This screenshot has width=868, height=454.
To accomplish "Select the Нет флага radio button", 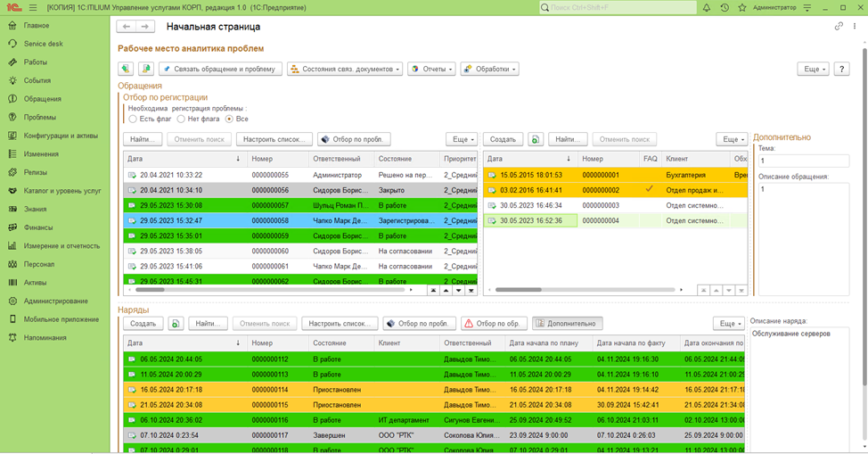I will tap(181, 120).
